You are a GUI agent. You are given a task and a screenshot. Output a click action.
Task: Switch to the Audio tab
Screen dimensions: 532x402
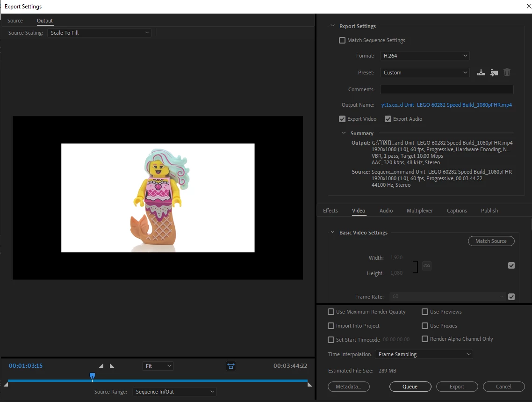(386, 211)
